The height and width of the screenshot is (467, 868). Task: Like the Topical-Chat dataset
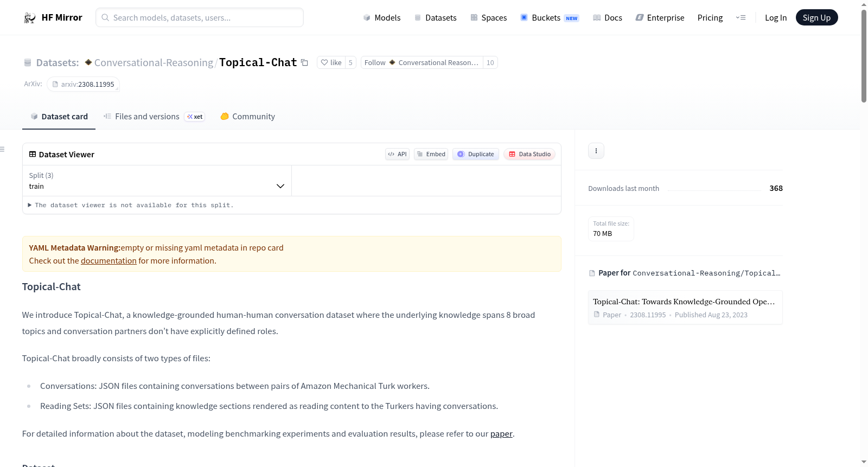click(x=331, y=63)
